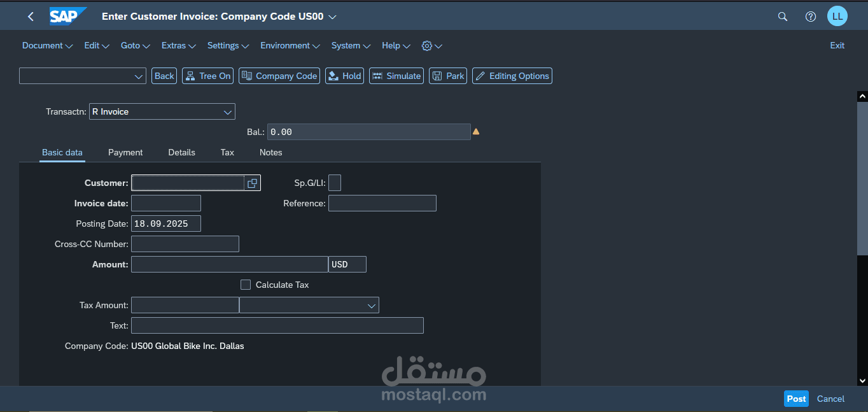The width and height of the screenshot is (868, 412).
Task: Click the balance warning triangle icon
Action: (475, 132)
